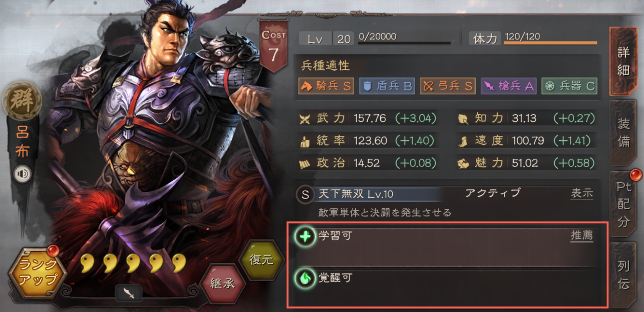Image resolution: width=644 pixels, height=312 pixels.
Task: Open the Pt配分 tab
Action: [624, 204]
